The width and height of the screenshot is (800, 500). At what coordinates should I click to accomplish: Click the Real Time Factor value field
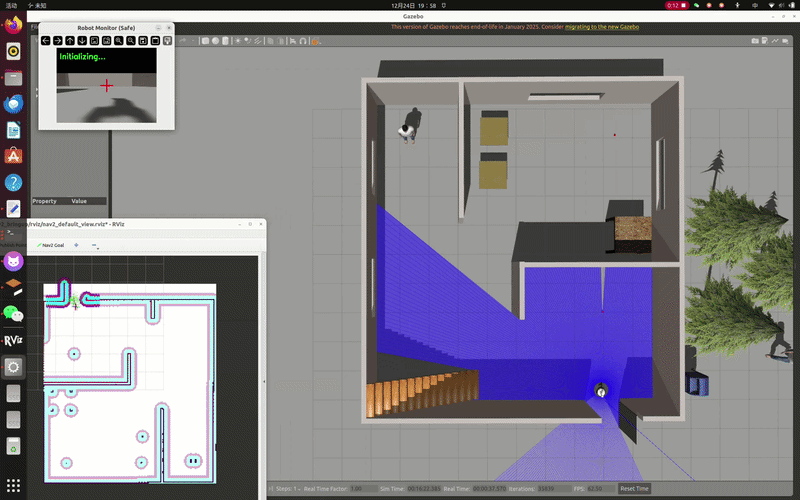click(363, 488)
